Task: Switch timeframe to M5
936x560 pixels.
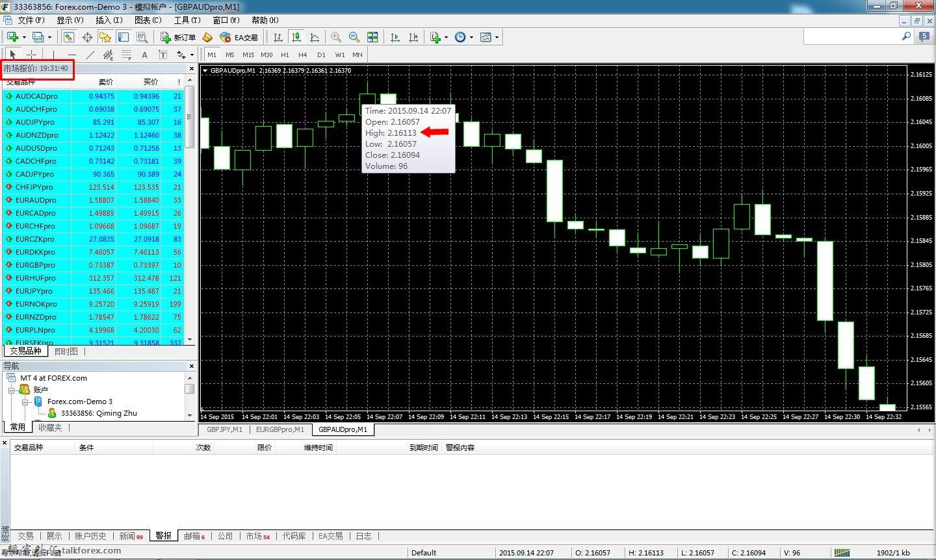Action: click(230, 55)
